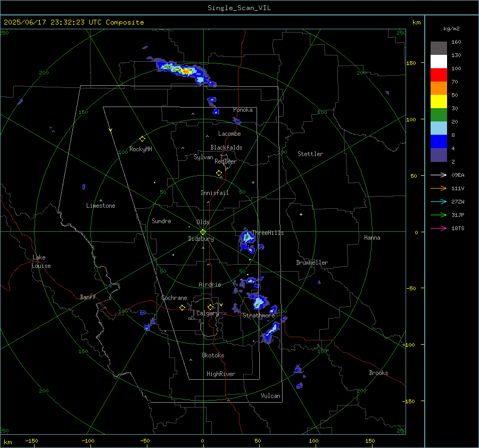Pick the purple 4 kg/m2 legend swatch
479x448 pixels.
[x=439, y=155]
